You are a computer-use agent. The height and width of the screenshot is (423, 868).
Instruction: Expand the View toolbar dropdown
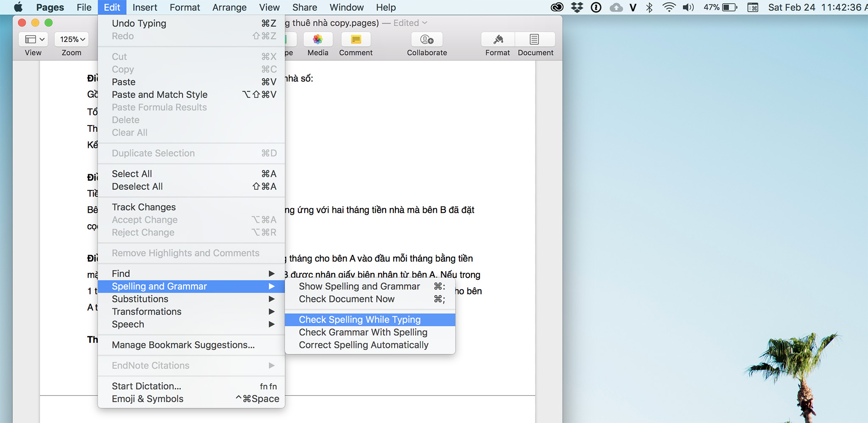tap(34, 39)
